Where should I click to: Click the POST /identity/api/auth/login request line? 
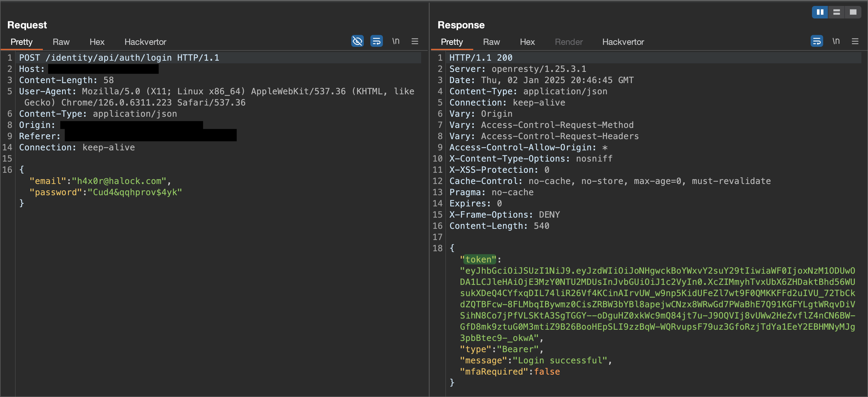119,58
